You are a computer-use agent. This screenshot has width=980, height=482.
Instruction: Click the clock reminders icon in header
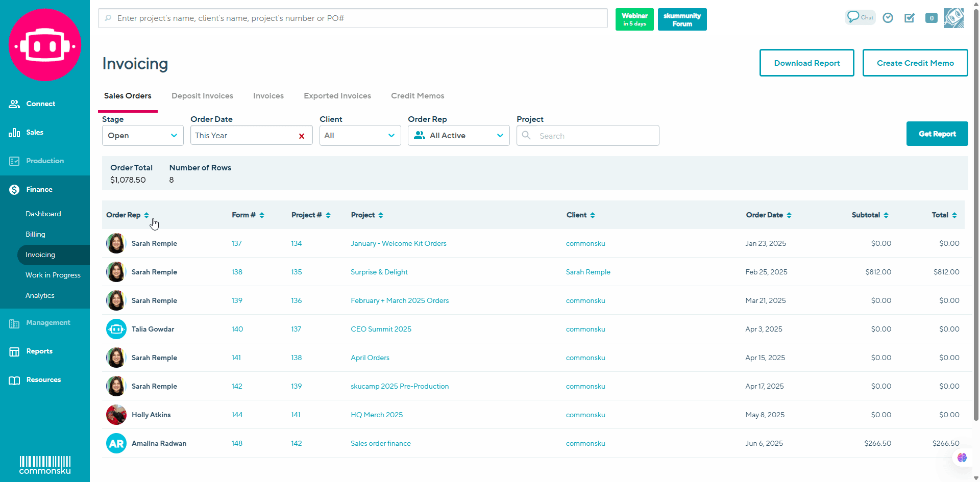click(x=888, y=18)
